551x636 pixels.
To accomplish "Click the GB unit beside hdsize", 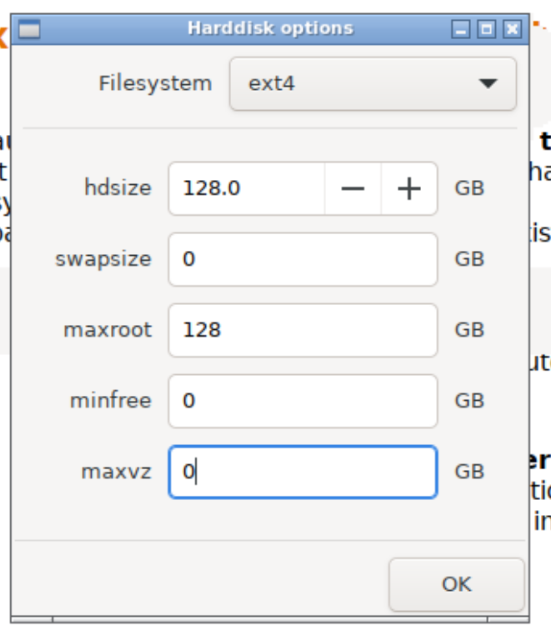I will tap(469, 188).
